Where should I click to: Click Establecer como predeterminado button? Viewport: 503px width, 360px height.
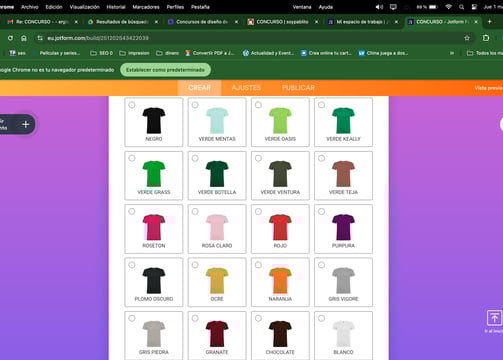pos(165,70)
